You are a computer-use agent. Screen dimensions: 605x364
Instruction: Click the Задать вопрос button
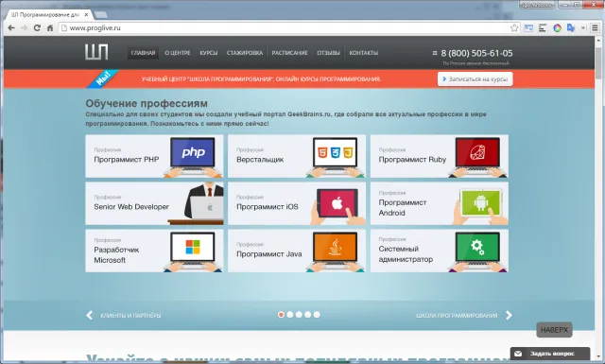click(x=550, y=354)
